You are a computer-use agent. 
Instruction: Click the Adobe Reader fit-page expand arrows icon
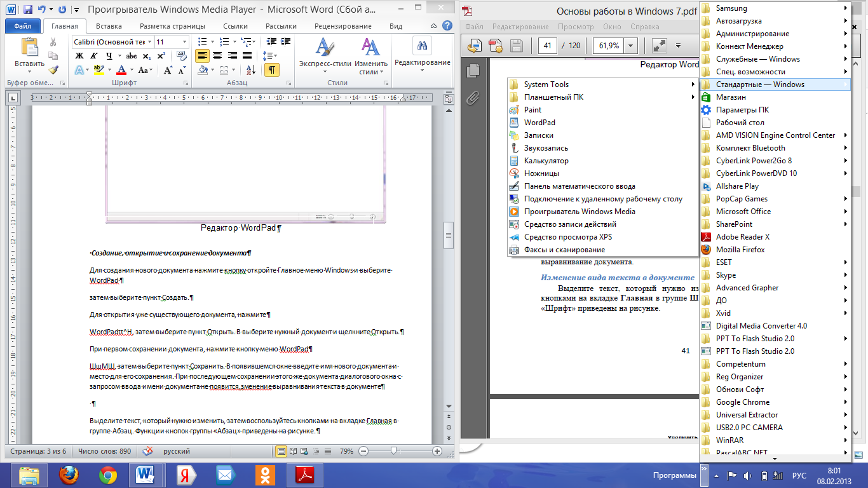pos(659,46)
